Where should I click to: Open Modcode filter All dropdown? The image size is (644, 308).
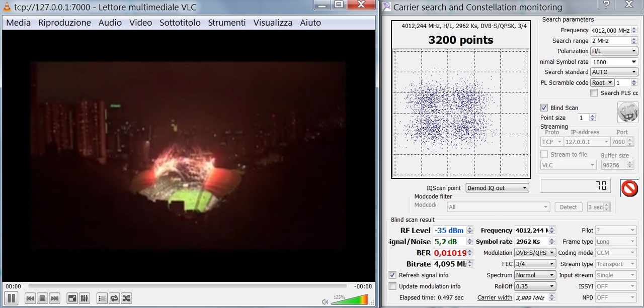(x=498, y=207)
